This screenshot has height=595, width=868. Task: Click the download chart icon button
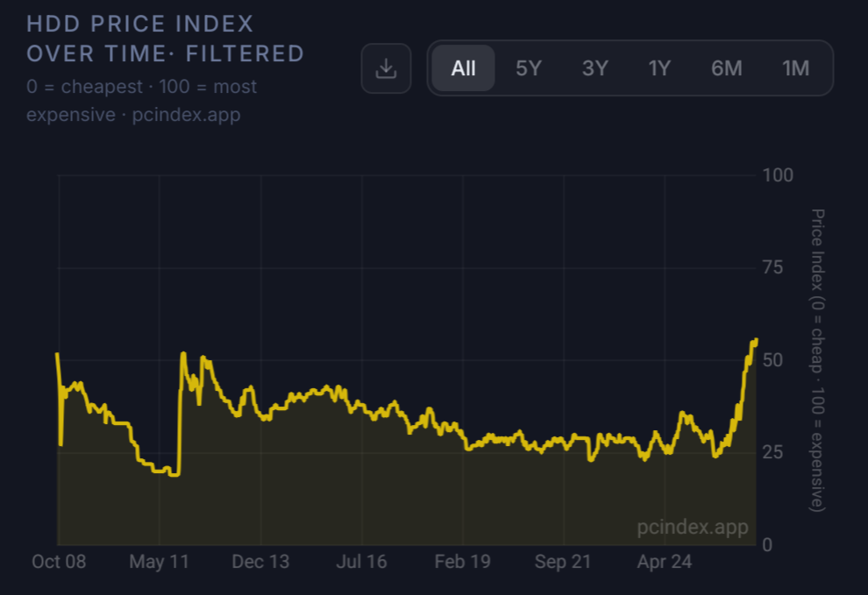click(x=386, y=68)
